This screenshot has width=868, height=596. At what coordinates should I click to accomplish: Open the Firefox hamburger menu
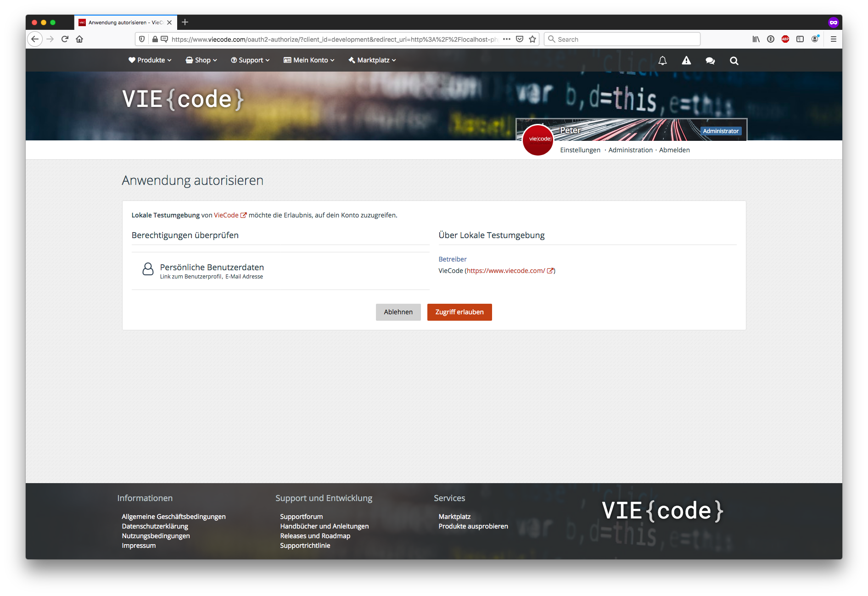(x=834, y=39)
